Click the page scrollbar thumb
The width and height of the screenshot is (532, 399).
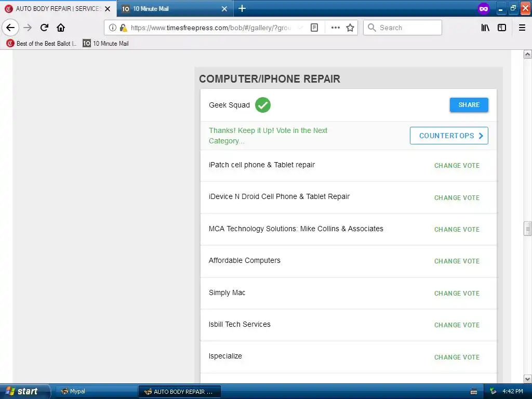527,229
